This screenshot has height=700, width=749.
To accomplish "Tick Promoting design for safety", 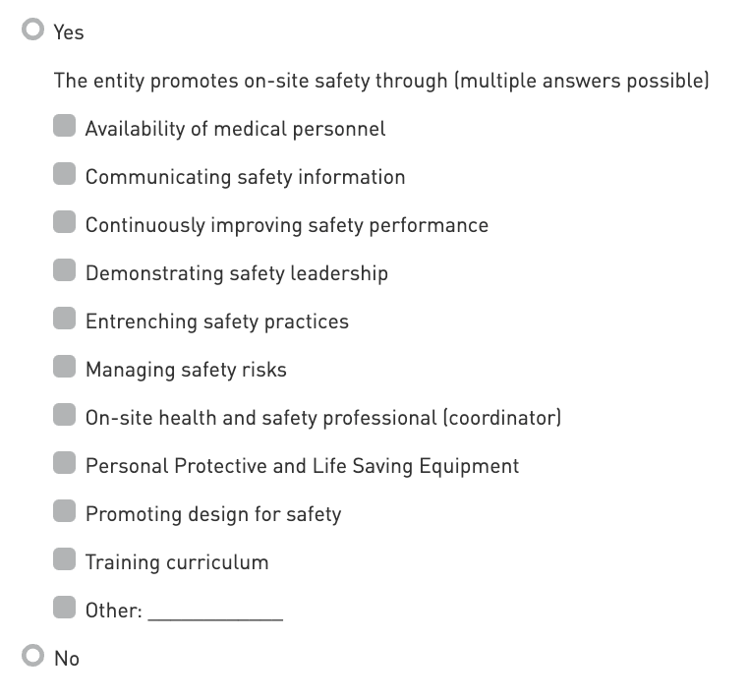I will (65, 511).
